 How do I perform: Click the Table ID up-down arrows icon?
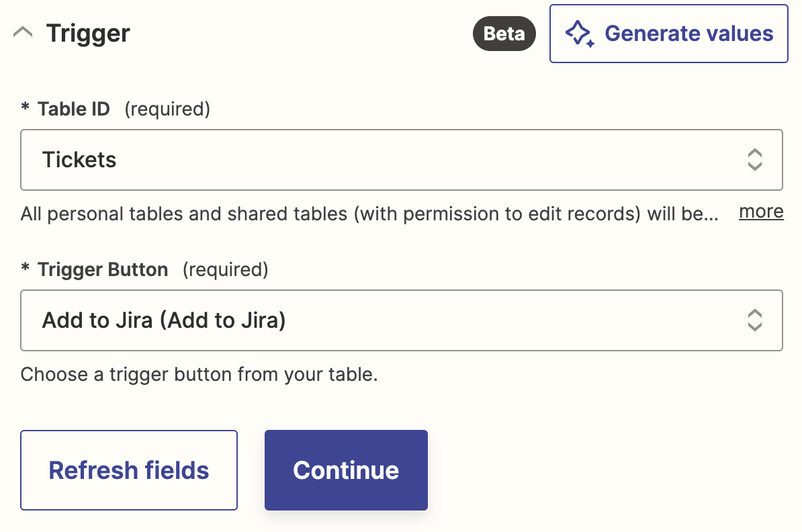pyautogui.click(x=754, y=160)
